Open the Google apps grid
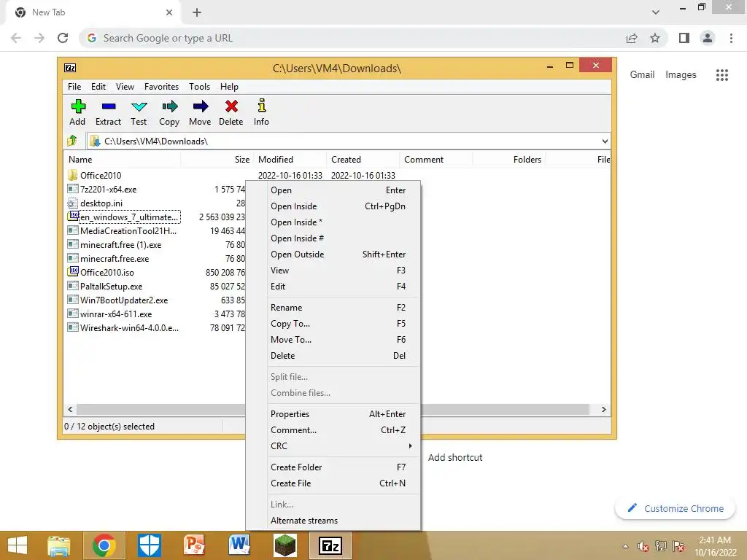This screenshot has height=560, width=747. pos(721,75)
